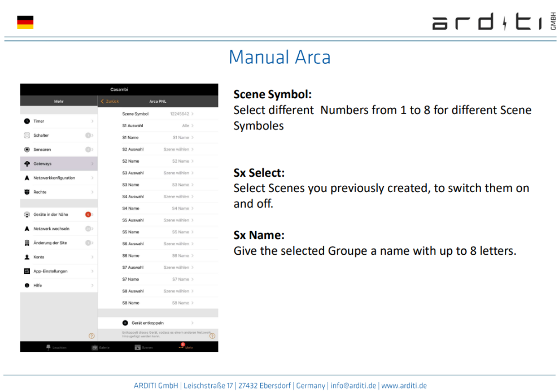Click the Netzwerk wechseln row label
Viewport: 559px width, 392px height.
pyautogui.click(x=51, y=229)
